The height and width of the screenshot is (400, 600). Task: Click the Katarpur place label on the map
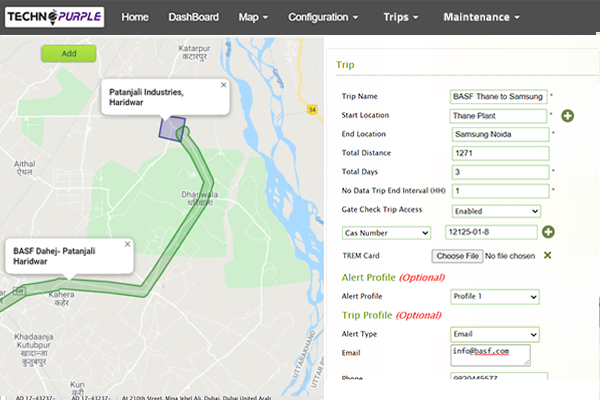[x=194, y=52]
